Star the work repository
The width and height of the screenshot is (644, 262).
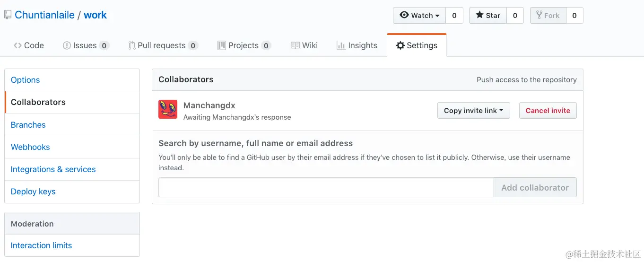tap(488, 15)
